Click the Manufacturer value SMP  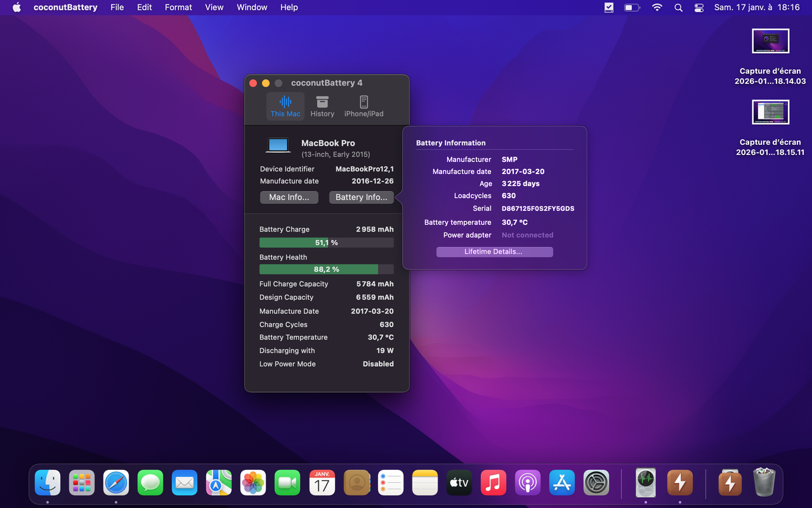pyautogui.click(x=509, y=159)
